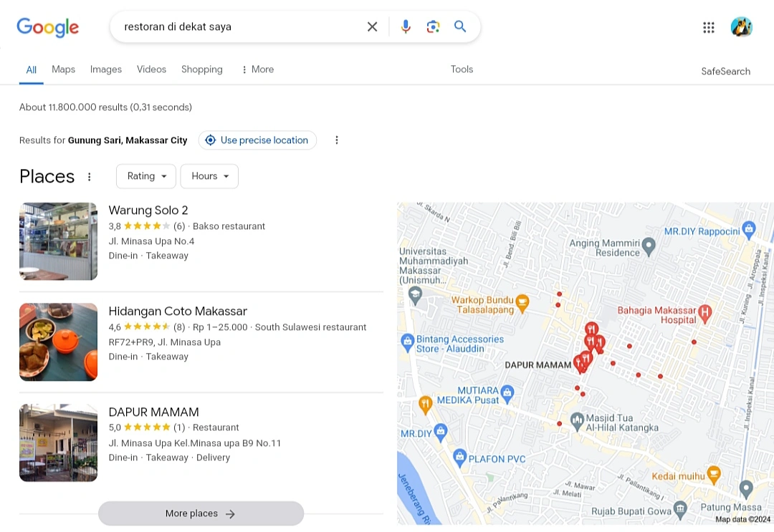The height and width of the screenshot is (532, 774).
Task: Click the orange restaurant pin left of MUTIARA MEDIKA
Action: [425, 405]
